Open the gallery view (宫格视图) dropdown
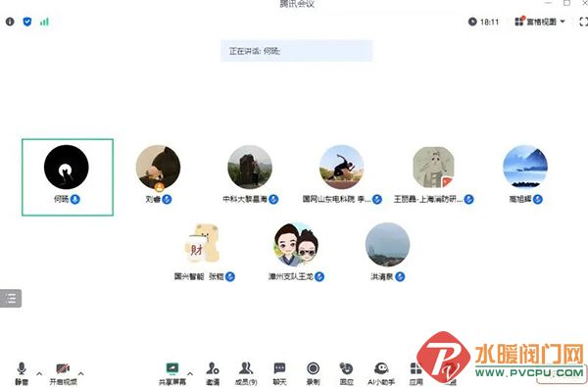Image resolution: width=588 pixels, height=387 pixels. point(540,22)
